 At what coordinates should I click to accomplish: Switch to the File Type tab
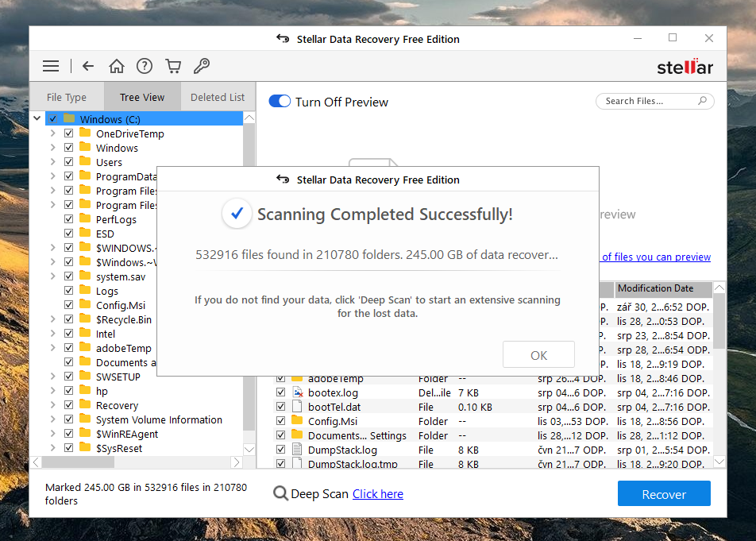pyautogui.click(x=67, y=97)
